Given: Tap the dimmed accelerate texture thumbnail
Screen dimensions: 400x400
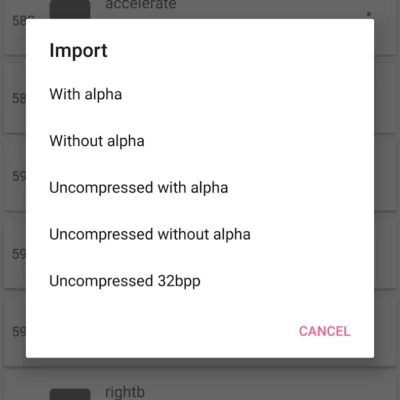Looking at the screenshot, I should pyautogui.click(x=70, y=9).
